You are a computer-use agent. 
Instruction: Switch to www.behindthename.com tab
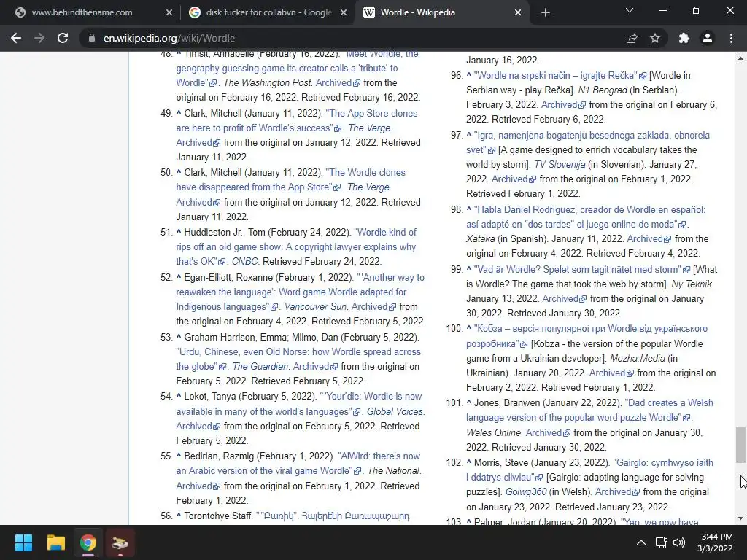82,12
